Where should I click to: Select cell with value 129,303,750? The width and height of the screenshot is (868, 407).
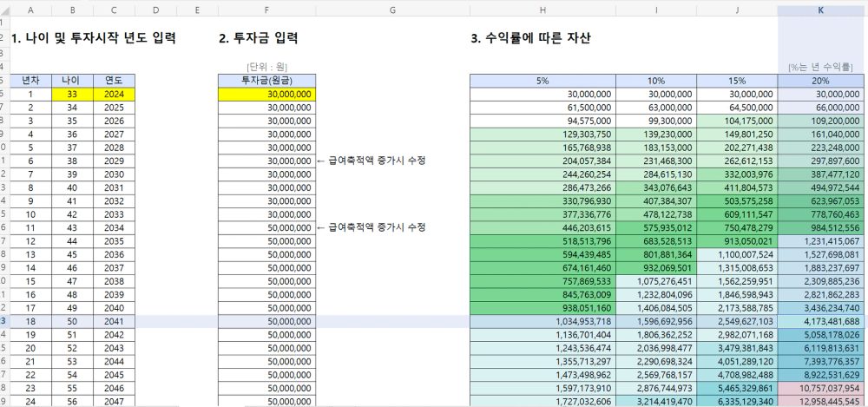pos(542,135)
